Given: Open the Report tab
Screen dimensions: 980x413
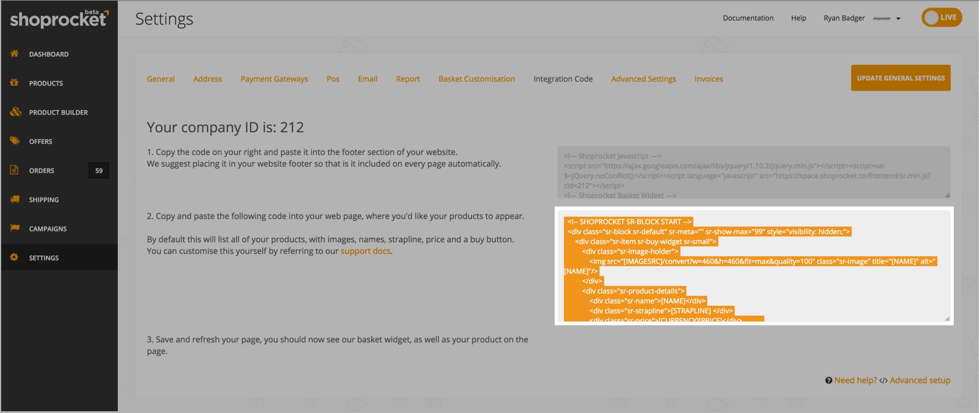Looking at the screenshot, I should (x=408, y=79).
